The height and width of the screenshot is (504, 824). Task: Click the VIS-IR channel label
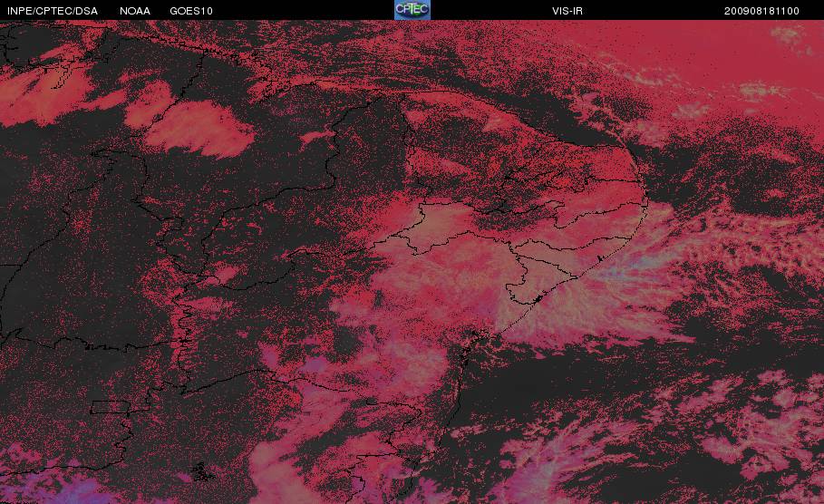[567, 11]
